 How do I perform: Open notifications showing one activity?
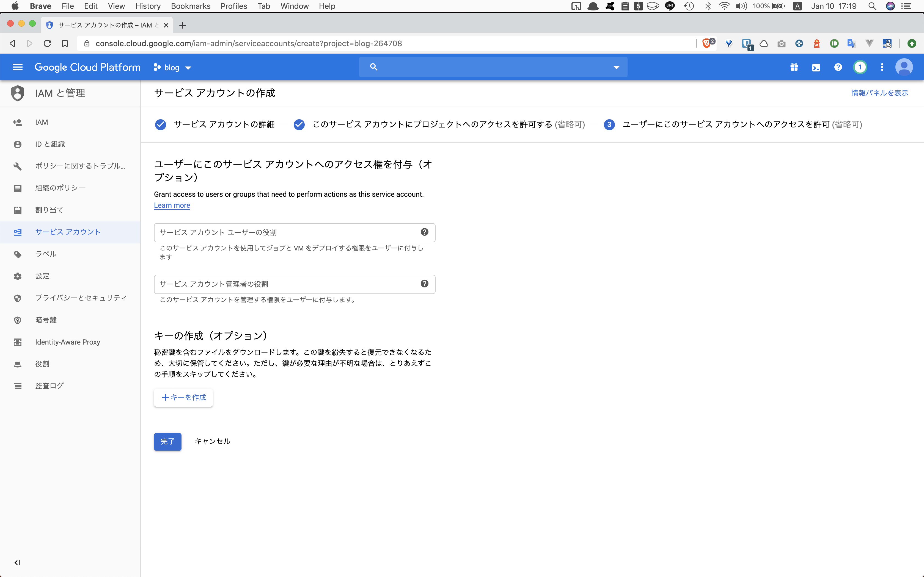point(860,67)
